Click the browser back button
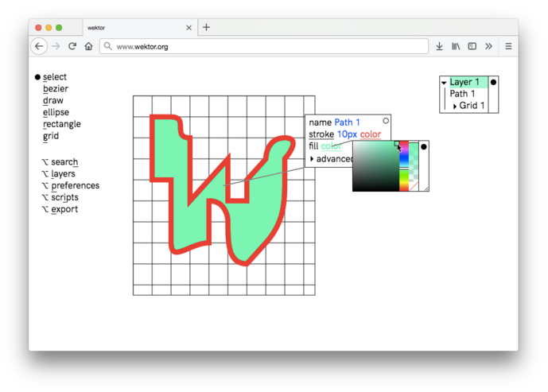Screen dimensions: 548x392 (39, 47)
